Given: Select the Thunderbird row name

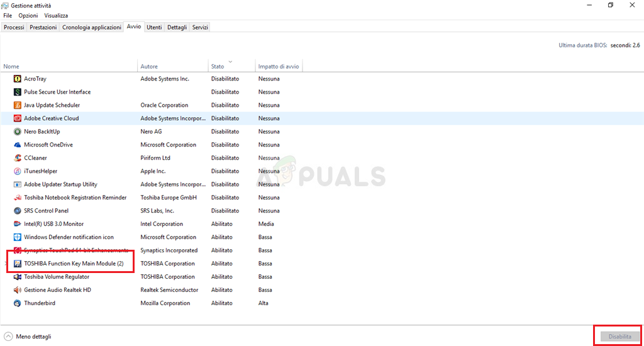Looking at the screenshot, I should click(x=40, y=303).
